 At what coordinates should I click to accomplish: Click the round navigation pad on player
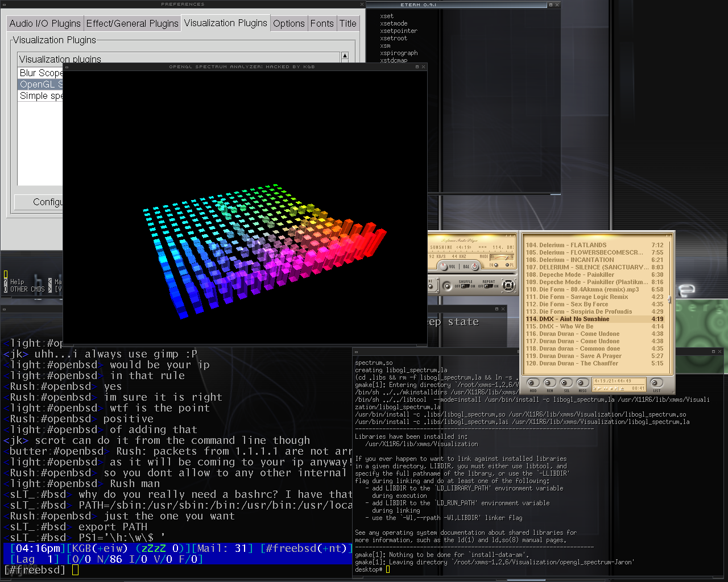[508, 285]
